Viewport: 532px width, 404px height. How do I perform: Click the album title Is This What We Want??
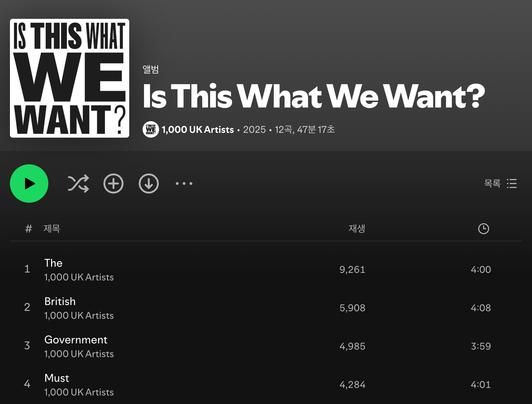(314, 96)
